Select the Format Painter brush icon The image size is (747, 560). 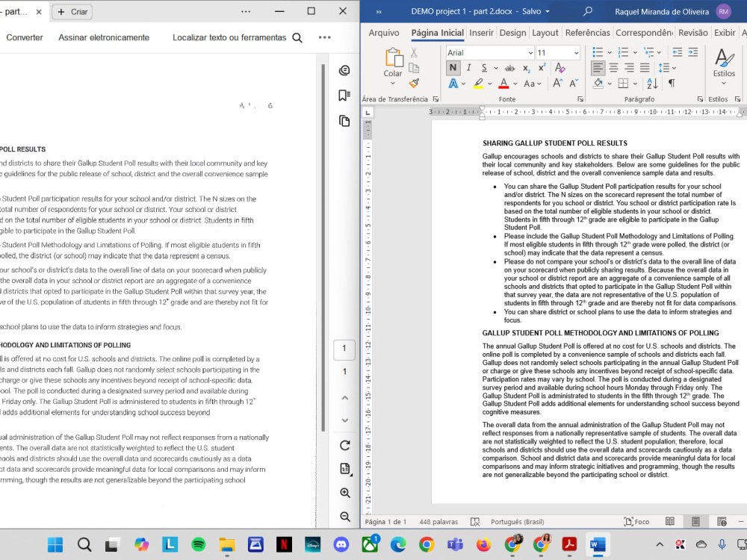coord(414,84)
